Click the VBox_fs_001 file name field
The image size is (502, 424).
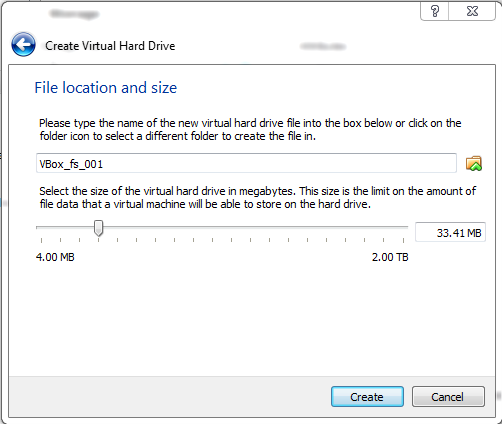click(246, 163)
